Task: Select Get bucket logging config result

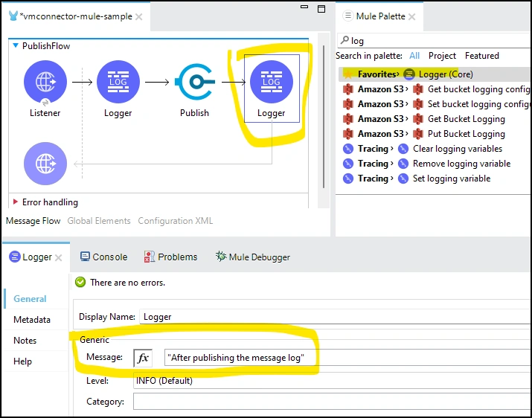Action: (x=435, y=89)
